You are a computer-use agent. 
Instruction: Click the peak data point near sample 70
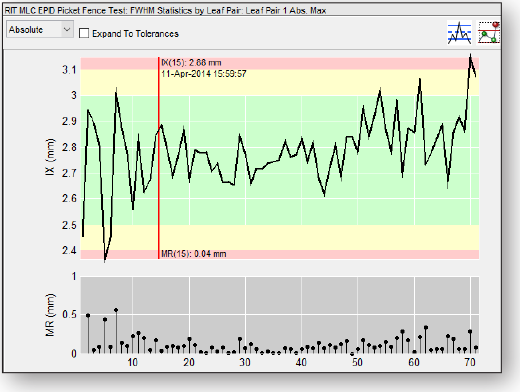tap(470, 55)
